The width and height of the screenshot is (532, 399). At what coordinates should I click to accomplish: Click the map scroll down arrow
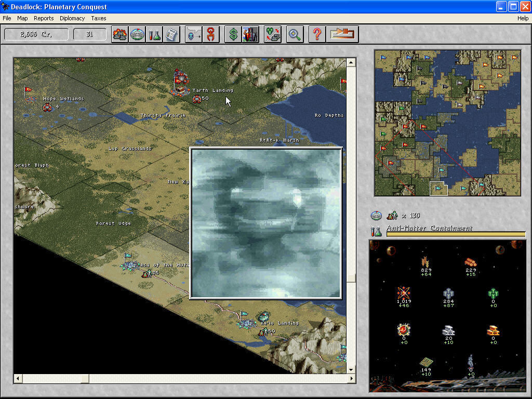point(351,369)
